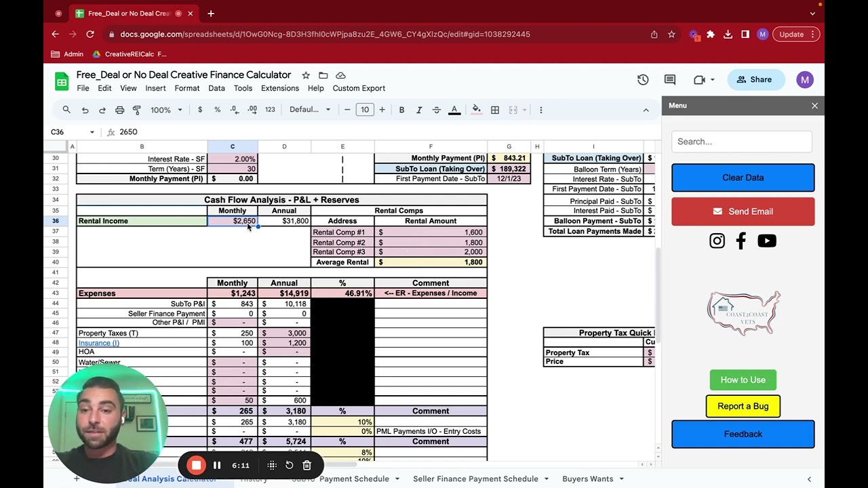The width and height of the screenshot is (868, 488).
Task: Click the Clear Data button
Action: (743, 178)
